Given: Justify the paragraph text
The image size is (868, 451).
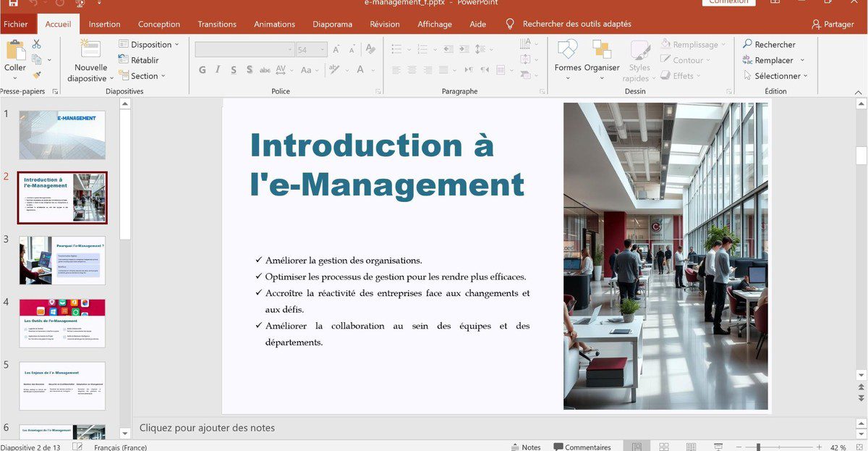Looking at the screenshot, I should click(445, 70).
